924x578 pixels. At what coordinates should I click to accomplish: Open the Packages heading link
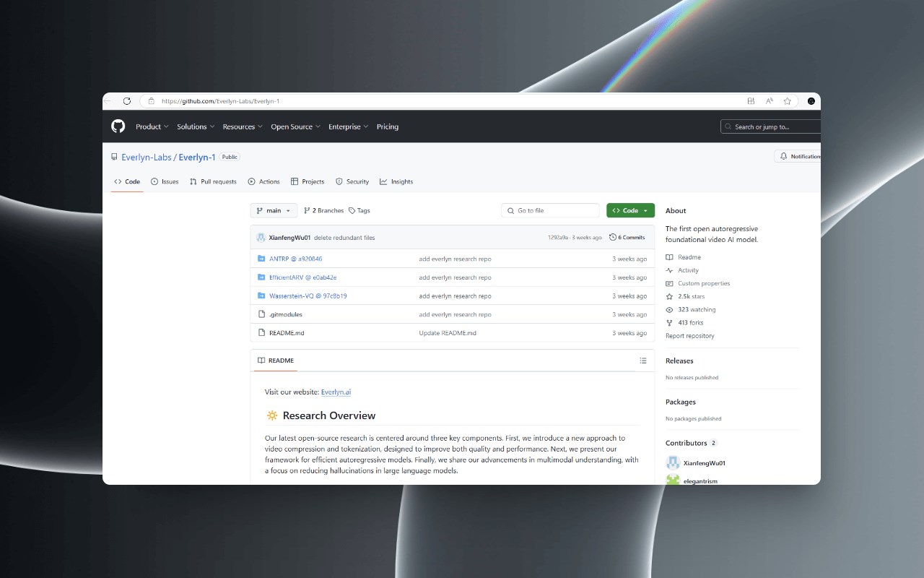[681, 402]
